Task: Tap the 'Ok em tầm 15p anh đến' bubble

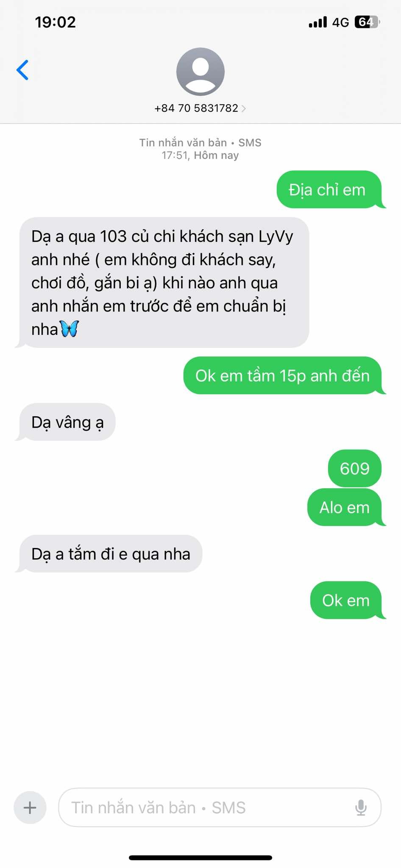Action: (x=282, y=376)
